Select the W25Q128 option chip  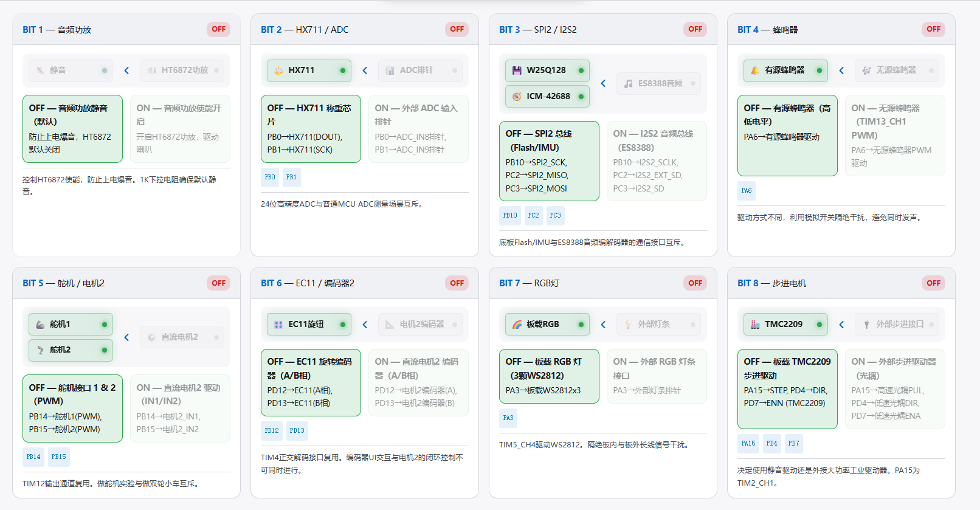(x=547, y=71)
